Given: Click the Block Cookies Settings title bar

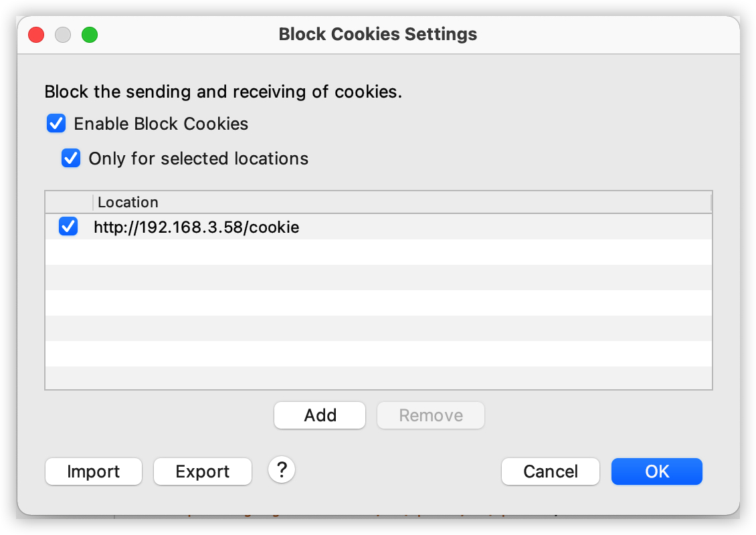Looking at the screenshot, I should [378, 35].
